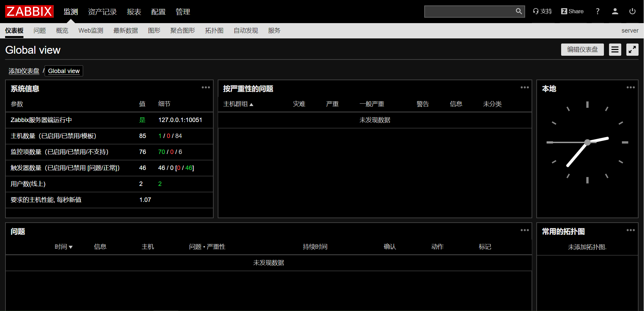Click the 问题 • 严重性 column header

point(207,247)
